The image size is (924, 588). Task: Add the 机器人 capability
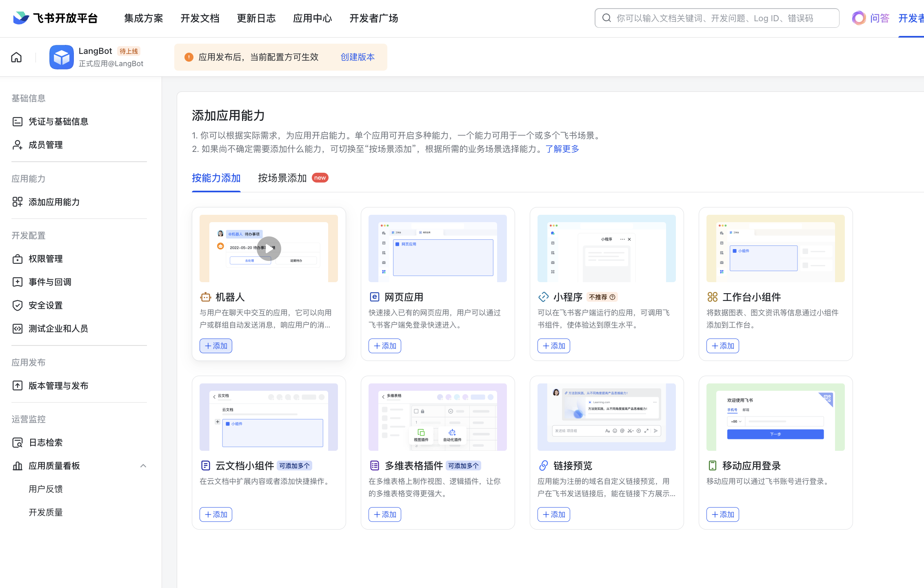(216, 346)
